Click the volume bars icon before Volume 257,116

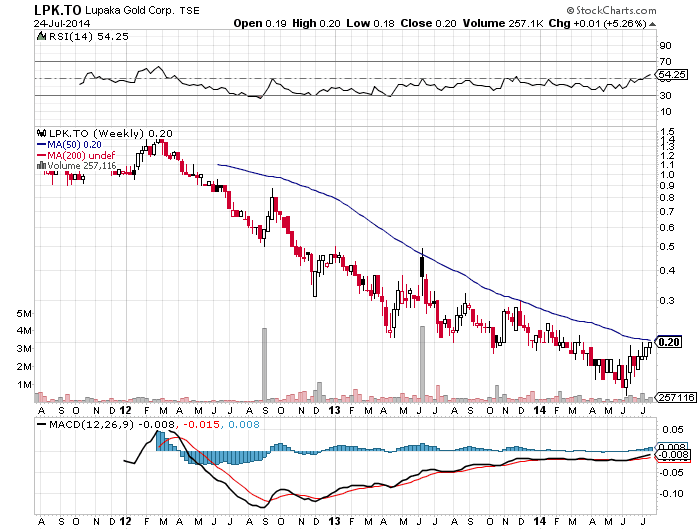click(x=42, y=166)
